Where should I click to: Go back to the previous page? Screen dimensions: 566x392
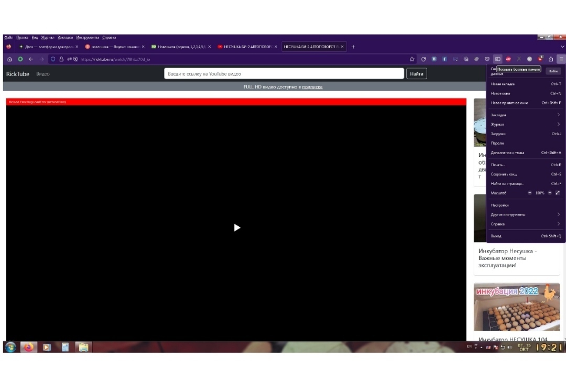click(x=31, y=59)
